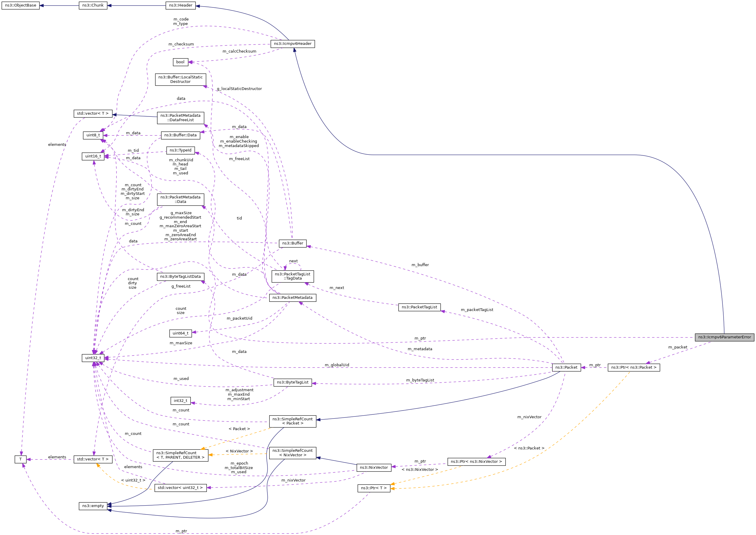Open SimpleRefCount< T, PARENT, DELETER > node
Screen dimensions: 756x535
[181, 455]
